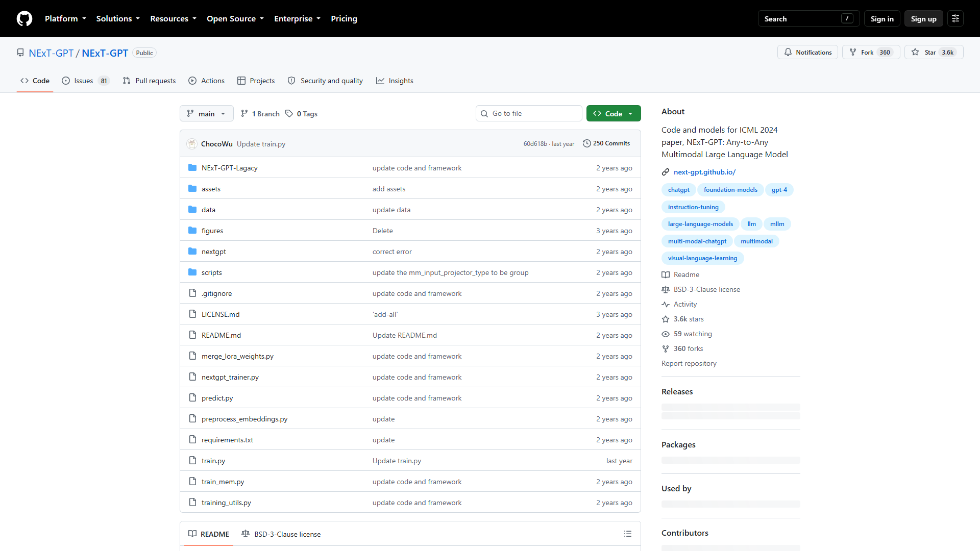Select the BSD-3-Clause license tab below the file list
Screen dimensions: 980x551
[x=281, y=534]
